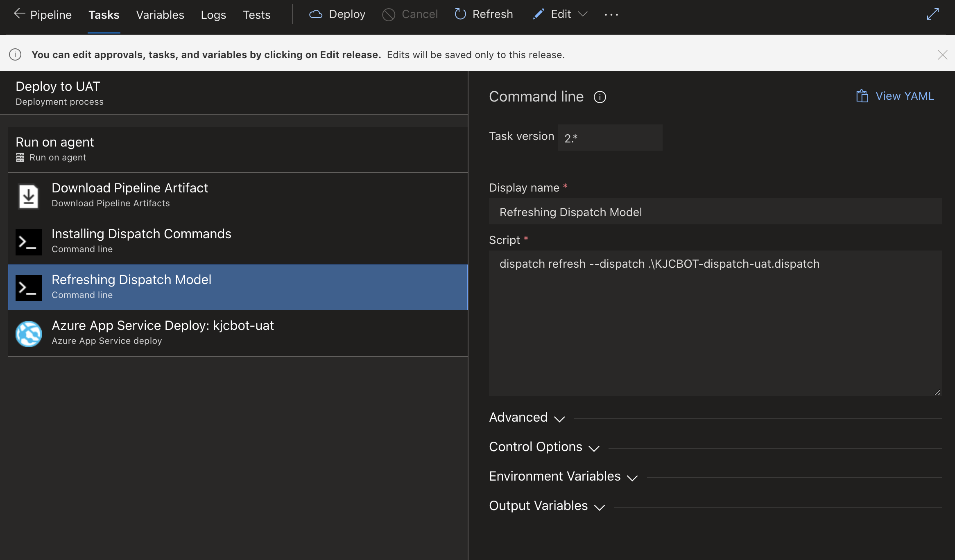Click the back arrow next to Pipeline

tap(19, 14)
